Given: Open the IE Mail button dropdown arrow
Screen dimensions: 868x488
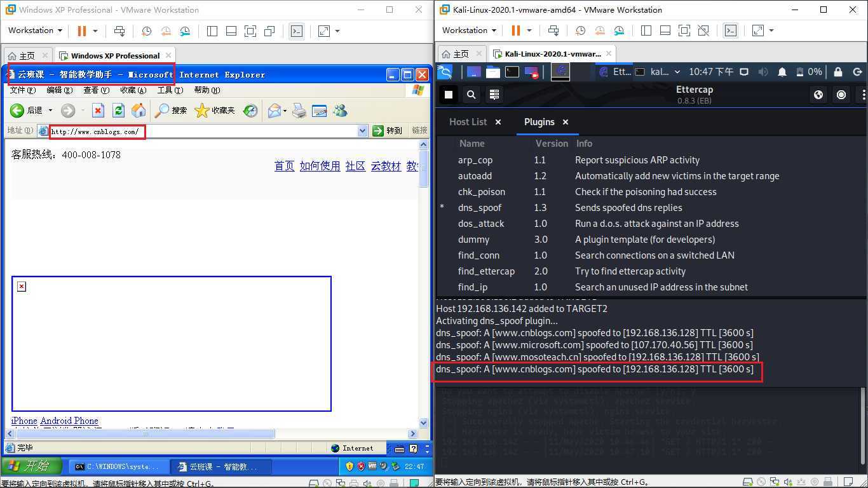Looking at the screenshot, I should (285, 111).
